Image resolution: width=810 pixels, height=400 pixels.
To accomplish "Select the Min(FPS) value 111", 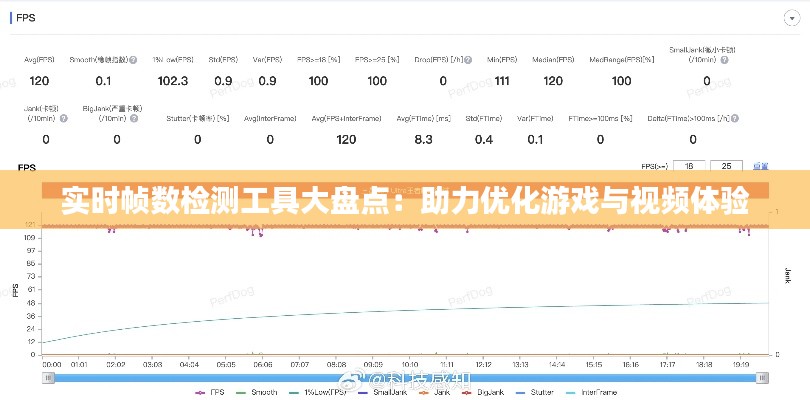I will tap(502, 81).
